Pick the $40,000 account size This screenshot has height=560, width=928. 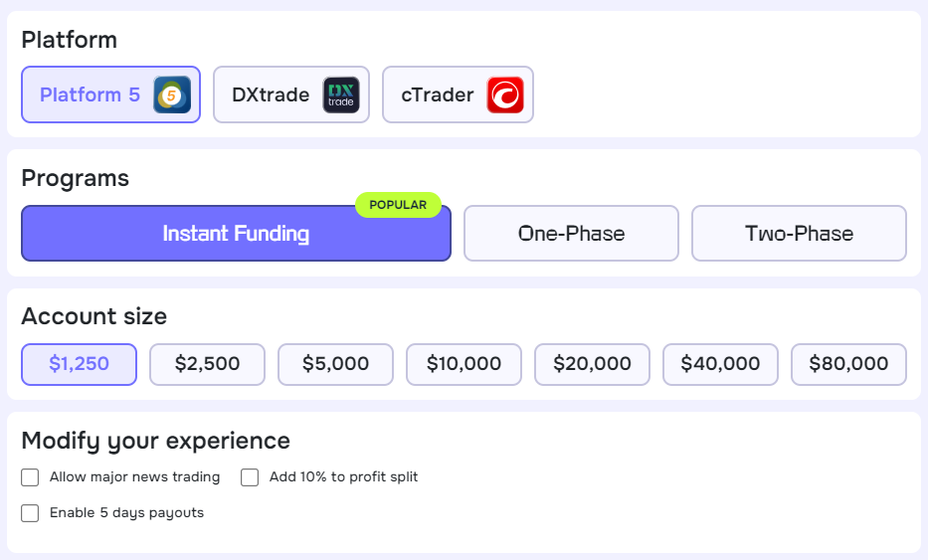coord(720,364)
